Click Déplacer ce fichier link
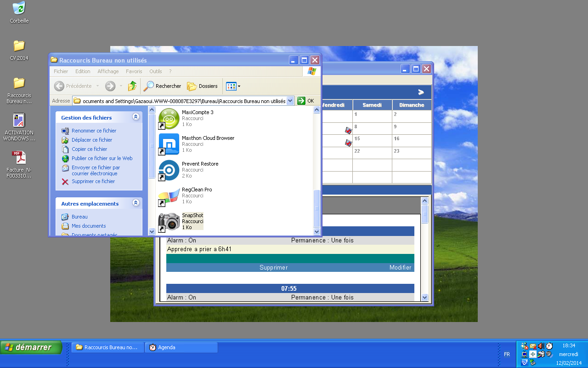The width and height of the screenshot is (588, 368). pyautogui.click(x=92, y=140)
